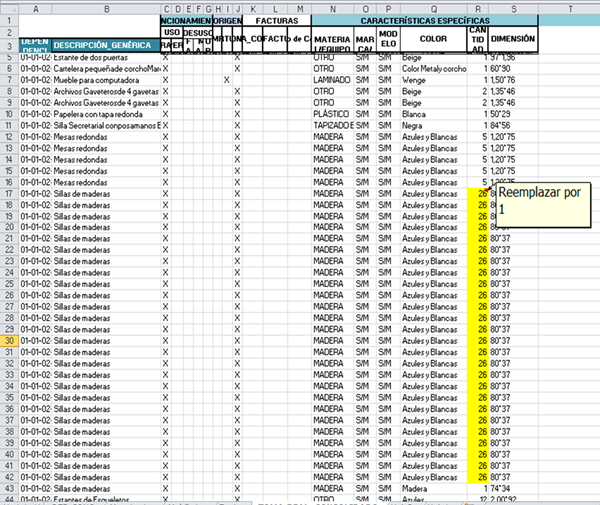Select column B by its header
600x505 pixels.
[106, 9]
